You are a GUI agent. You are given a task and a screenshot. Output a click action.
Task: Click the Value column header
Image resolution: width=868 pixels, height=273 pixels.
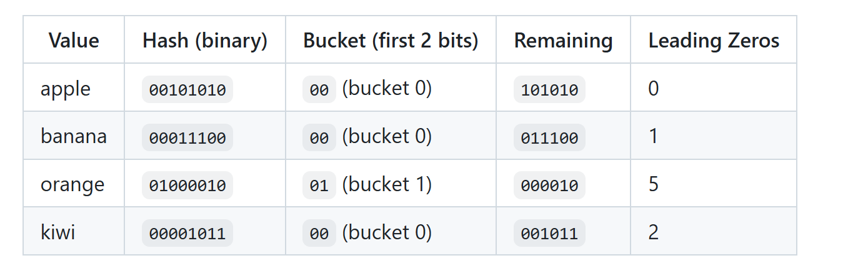[x=74, y=40]
